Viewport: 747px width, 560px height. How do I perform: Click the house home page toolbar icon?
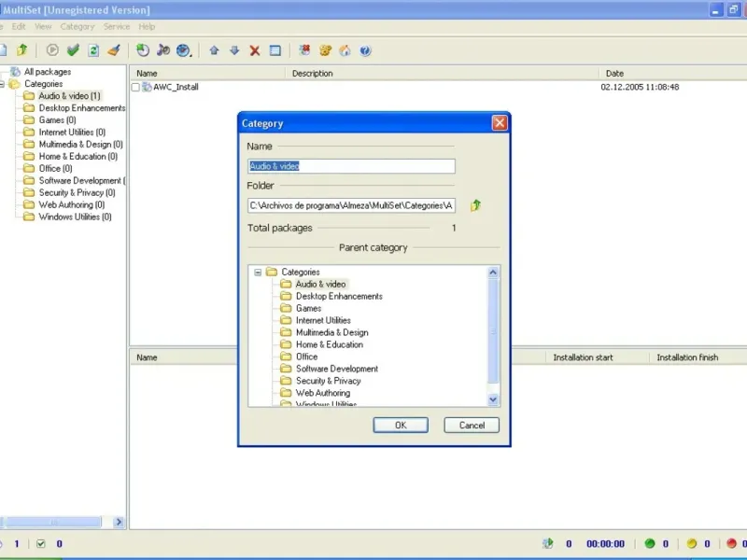point(345,50)
